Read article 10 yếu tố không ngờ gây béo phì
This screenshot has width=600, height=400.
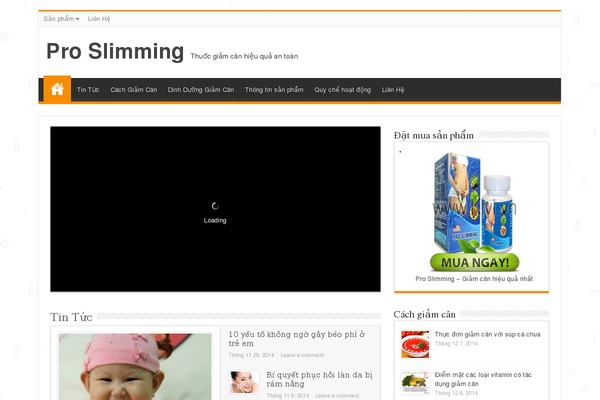297,339
